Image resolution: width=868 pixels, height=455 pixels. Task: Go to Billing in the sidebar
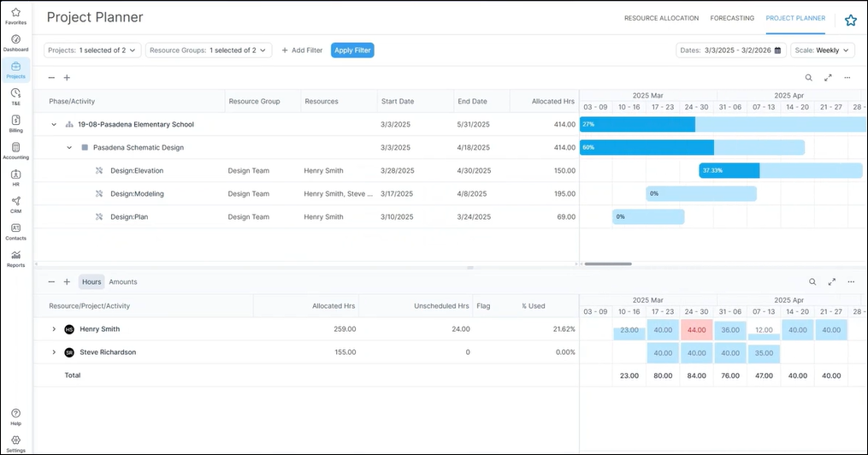click(15, 123)
